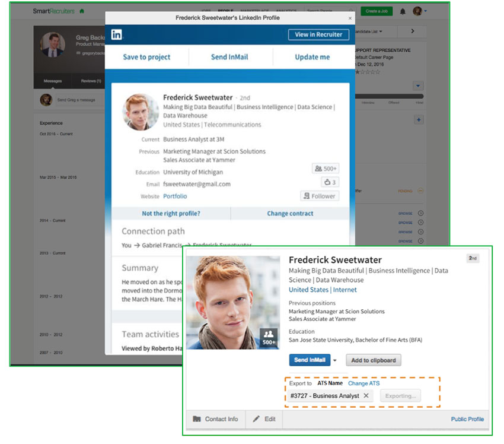Image resolution: width=504 pixels, height=444 pixels.
Task: Click the candidate star rating
Action: pos(367,72)
